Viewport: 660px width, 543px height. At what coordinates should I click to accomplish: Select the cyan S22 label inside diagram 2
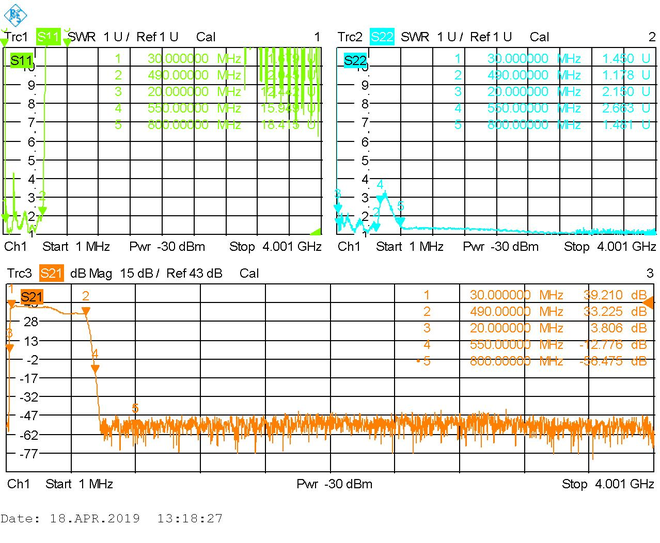pos(355,61)
